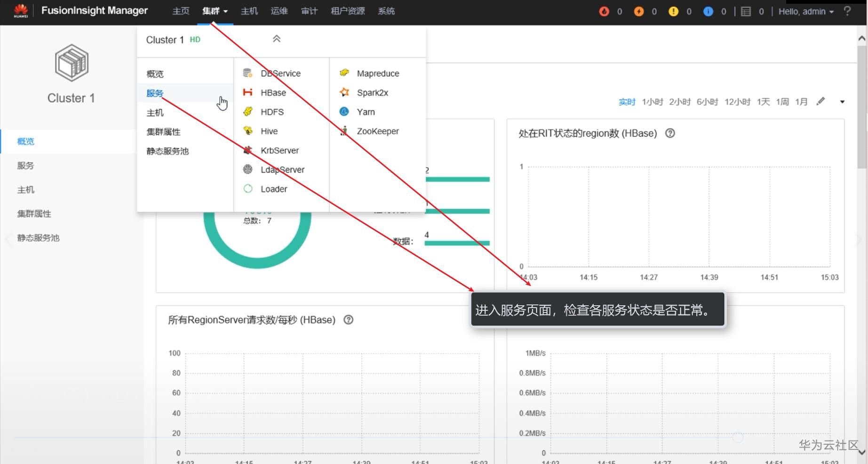
Task: Select 静态服务池 in the cluster dropdown
Action: tap(168, 151)
